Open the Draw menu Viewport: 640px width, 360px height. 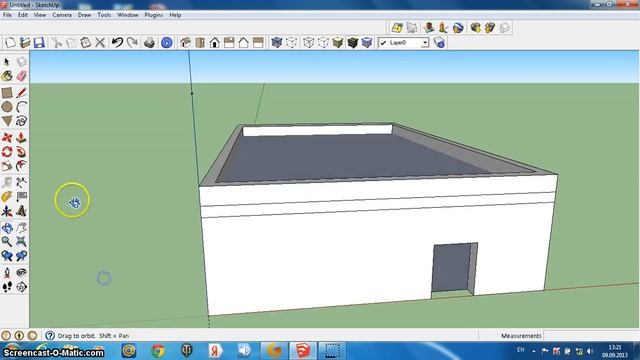tap(84, 15)
